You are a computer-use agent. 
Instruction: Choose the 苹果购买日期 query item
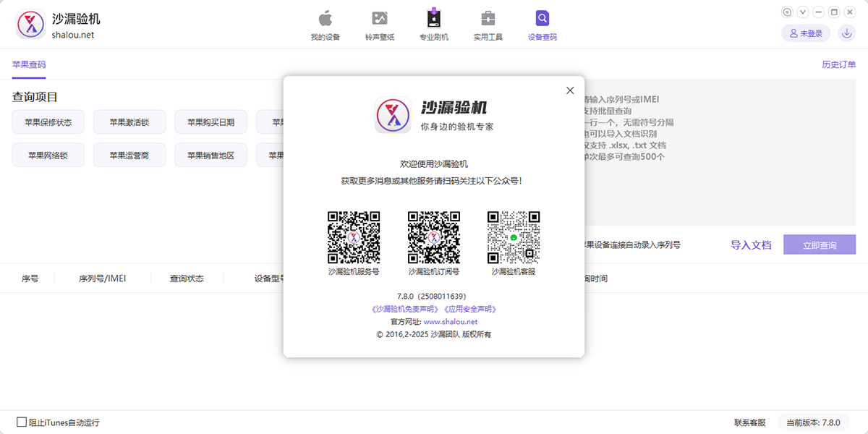click(210, 122)
